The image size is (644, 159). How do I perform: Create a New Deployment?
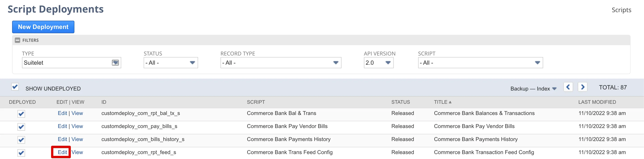point(43,27)
